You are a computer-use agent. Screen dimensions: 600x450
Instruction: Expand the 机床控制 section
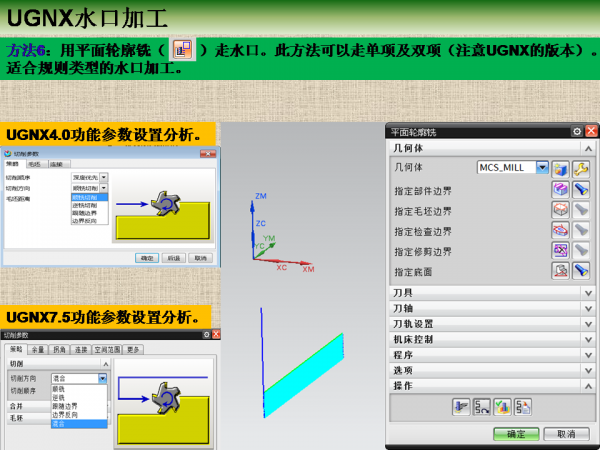click(589, 340)
